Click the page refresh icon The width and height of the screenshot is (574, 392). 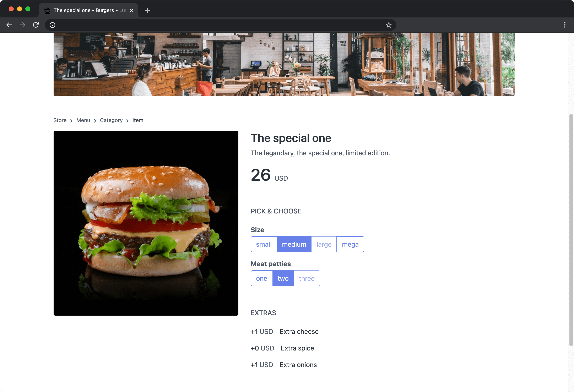pos(36,25)
